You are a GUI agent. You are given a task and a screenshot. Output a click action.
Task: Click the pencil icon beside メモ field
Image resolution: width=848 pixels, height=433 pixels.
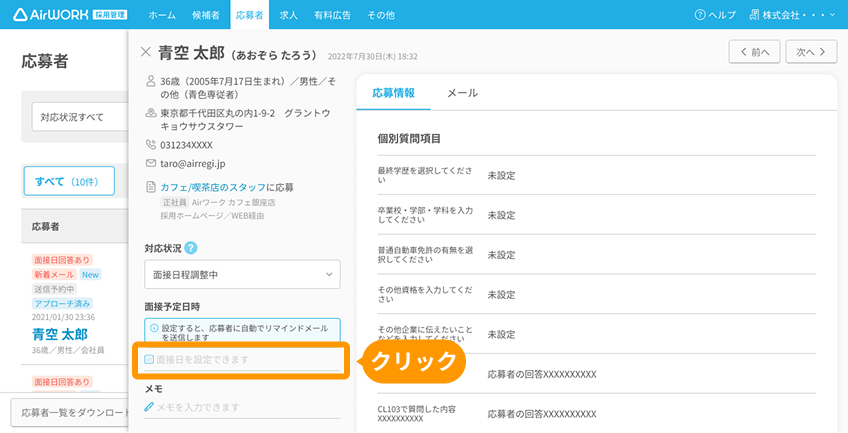[149, 407]
